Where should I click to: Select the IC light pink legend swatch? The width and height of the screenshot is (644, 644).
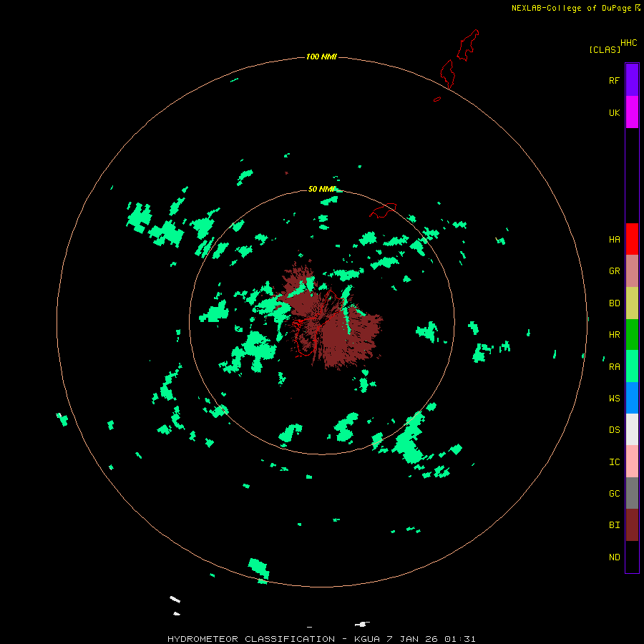click(x=632, y=462)
